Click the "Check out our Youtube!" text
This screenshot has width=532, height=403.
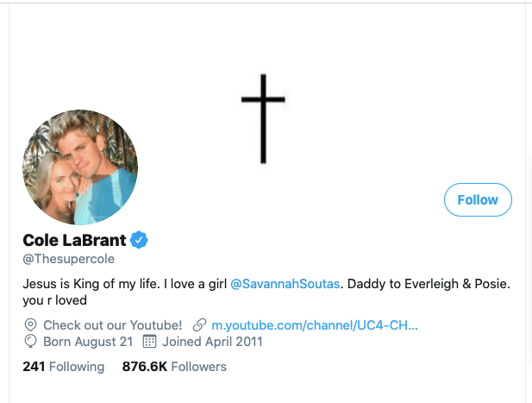click(112, 325)
